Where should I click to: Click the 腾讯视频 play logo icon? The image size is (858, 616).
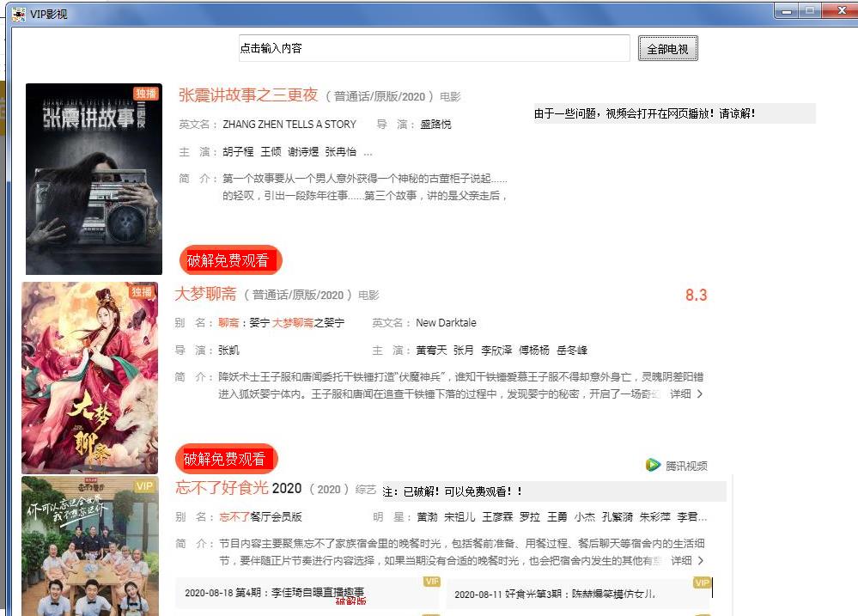click(x=653, y=465)
